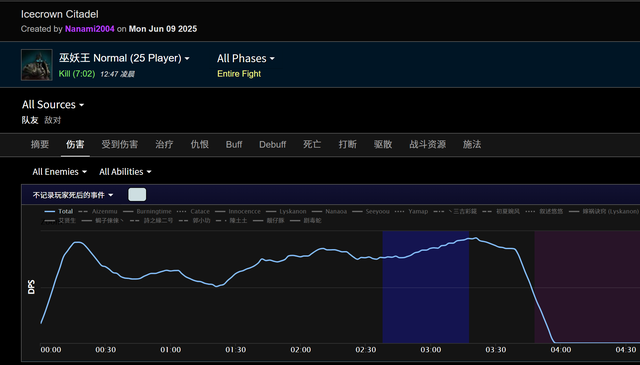Screen dimensions: 640x365
Task: Toggle Burningtime series in the legend
Action: click(147, 211)
